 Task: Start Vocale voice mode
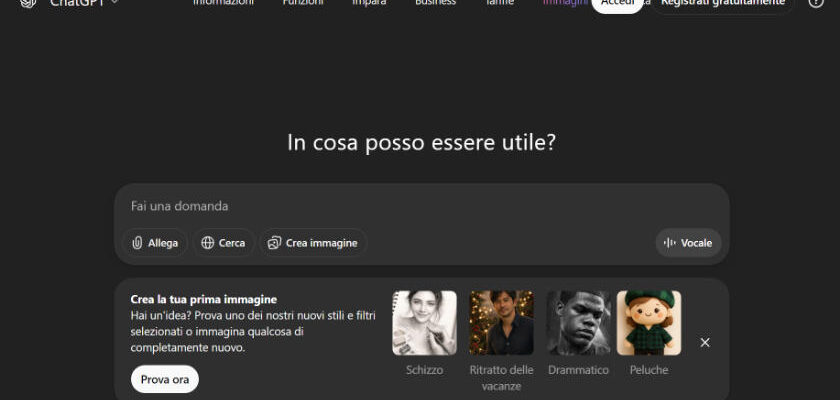pos(688,243)
